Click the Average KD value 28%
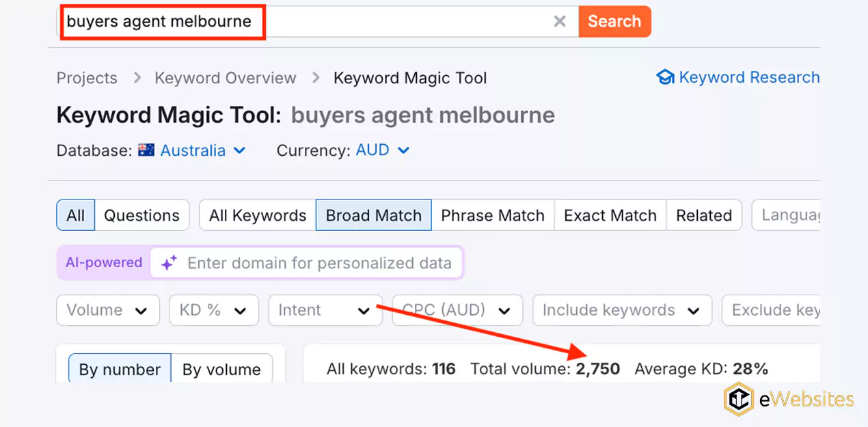This screenshot has width=868, height=427. click(750, 369)
